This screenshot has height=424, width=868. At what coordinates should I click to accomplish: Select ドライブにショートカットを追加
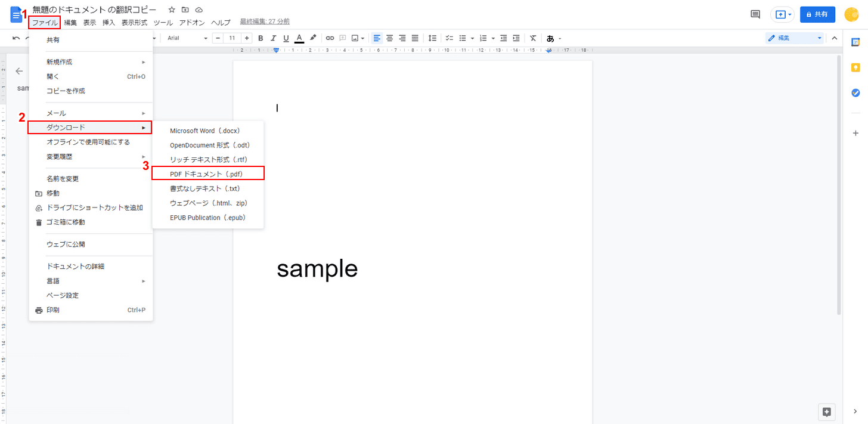click(91, 208)
